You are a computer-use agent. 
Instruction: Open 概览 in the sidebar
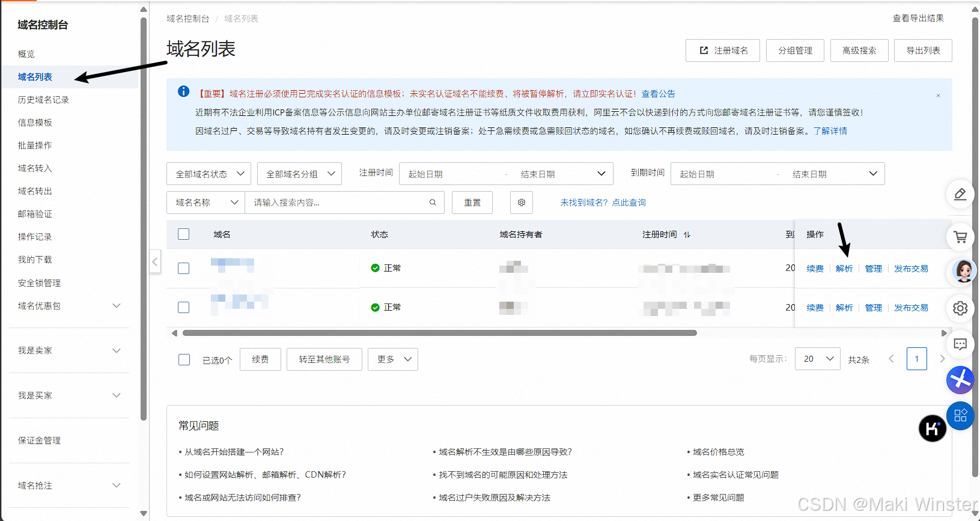pyautogui.click(x=26, y=54)
